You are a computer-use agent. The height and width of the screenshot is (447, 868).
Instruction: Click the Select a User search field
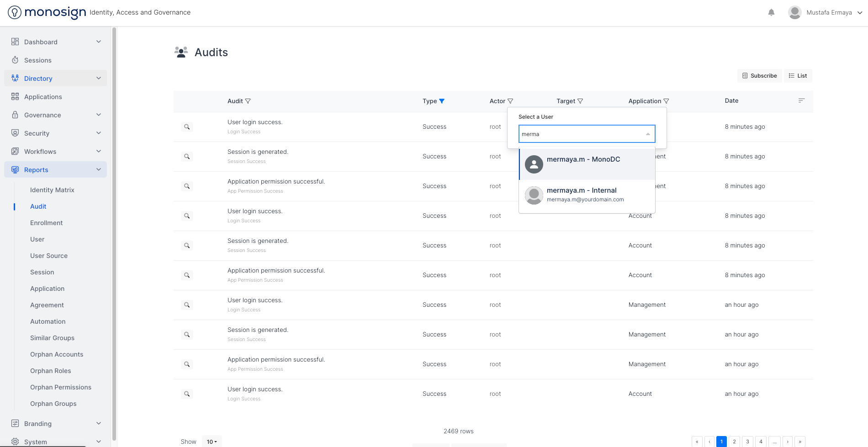(582, 134)
